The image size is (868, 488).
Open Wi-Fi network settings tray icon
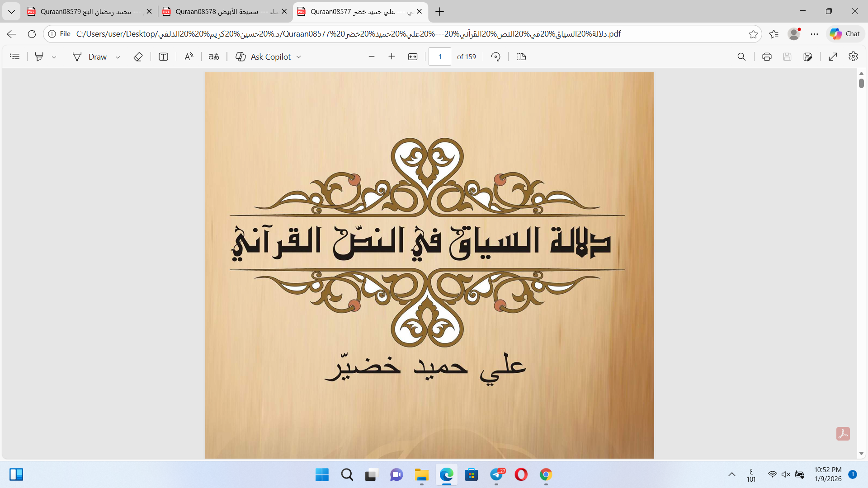click(772, 474)
